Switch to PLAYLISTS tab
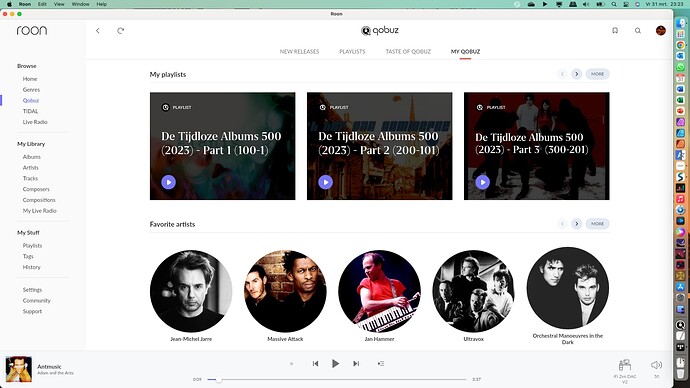The height and width of the screenshot is (388, 690). point(352,51)
